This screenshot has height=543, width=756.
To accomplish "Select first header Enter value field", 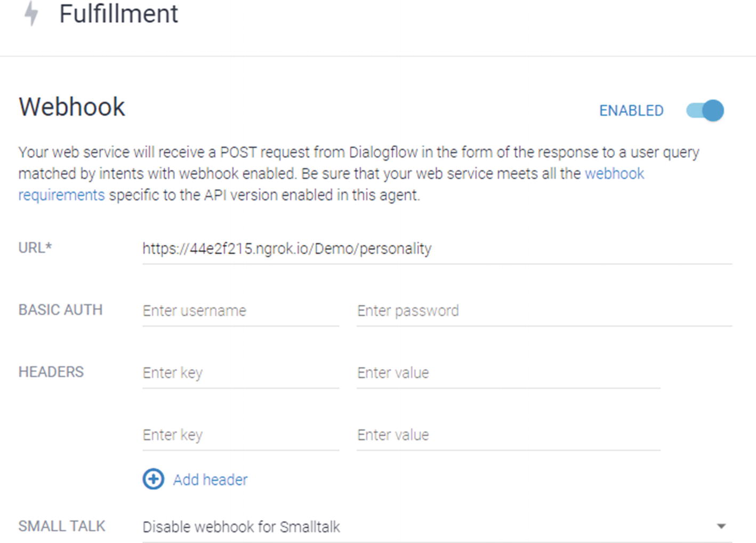I will (x=509, y=372).
